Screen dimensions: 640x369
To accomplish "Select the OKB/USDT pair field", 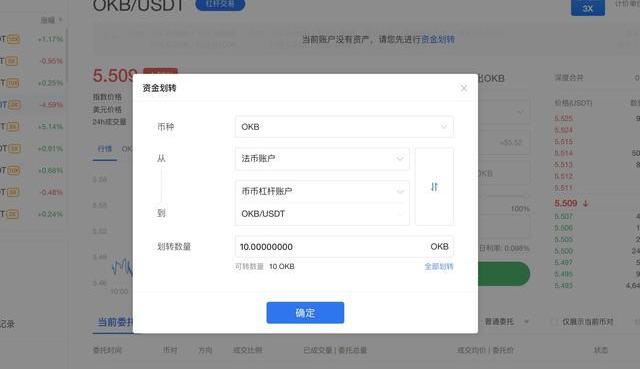I will point(322,213).
